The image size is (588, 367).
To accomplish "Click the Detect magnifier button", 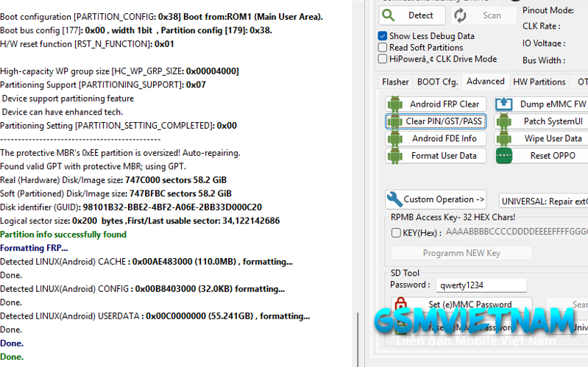I will 411,15.
